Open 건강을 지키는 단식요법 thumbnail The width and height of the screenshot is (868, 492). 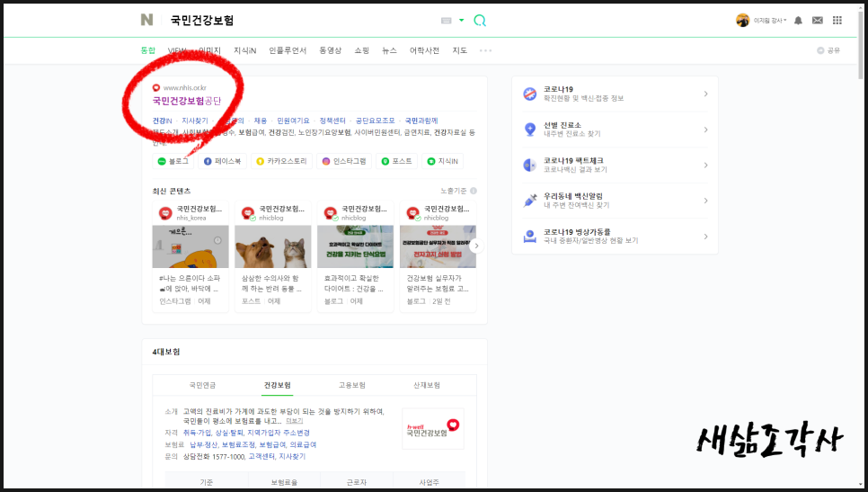(x=356, y=246)
